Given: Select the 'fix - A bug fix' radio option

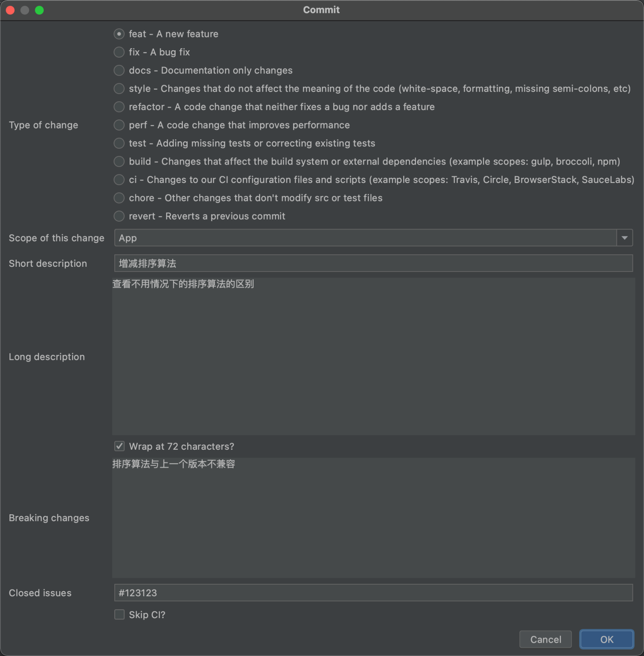Looking at the screenshot, I should click(119, 52).
